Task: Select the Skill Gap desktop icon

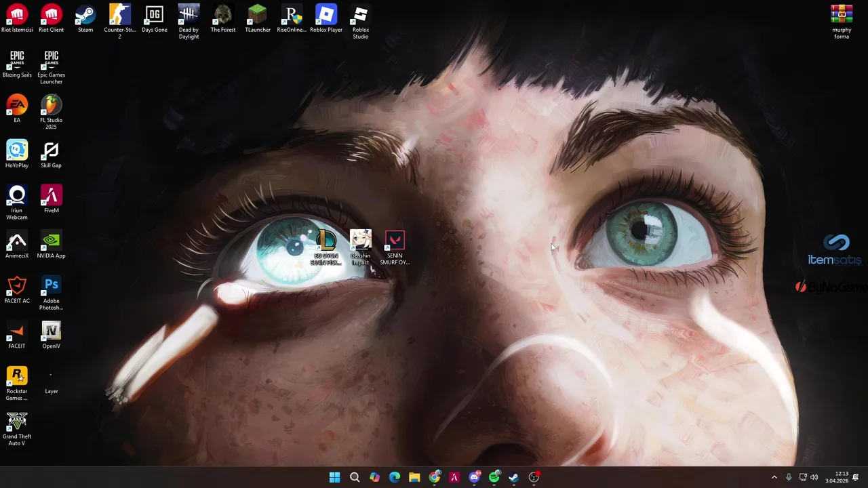Action: [51, 154]
